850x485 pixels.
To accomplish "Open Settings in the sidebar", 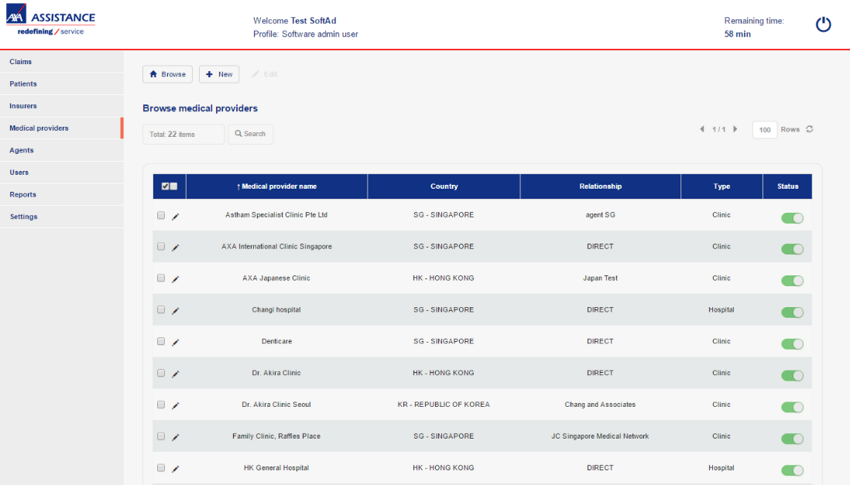I will tap(61, 217).
